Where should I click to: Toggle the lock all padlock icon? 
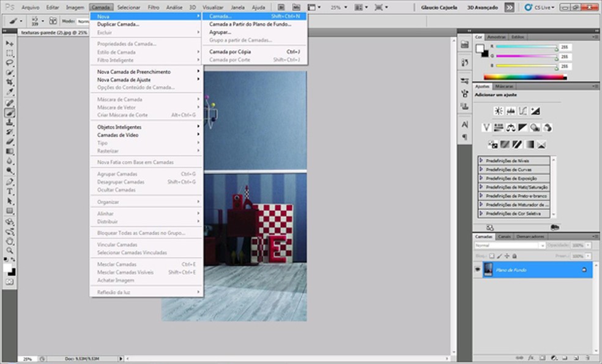[514, 256]
